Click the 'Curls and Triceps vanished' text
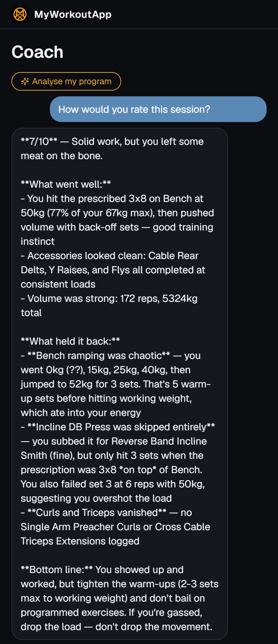The image size is (278, 644). pyautogui.click(x=97, y=513)
